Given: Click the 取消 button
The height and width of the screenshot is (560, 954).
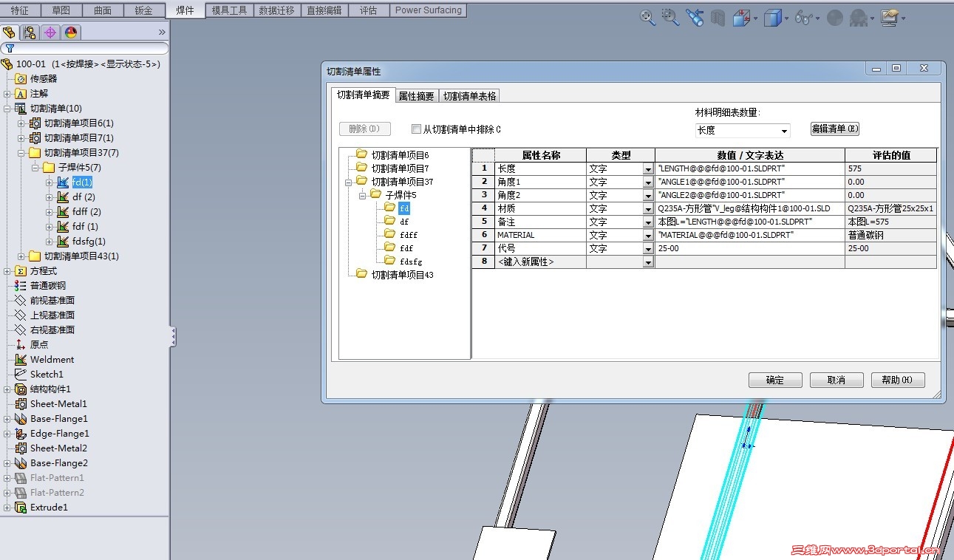Looking at the screenshot, I should pyautogui.click(x=837, y=380).
